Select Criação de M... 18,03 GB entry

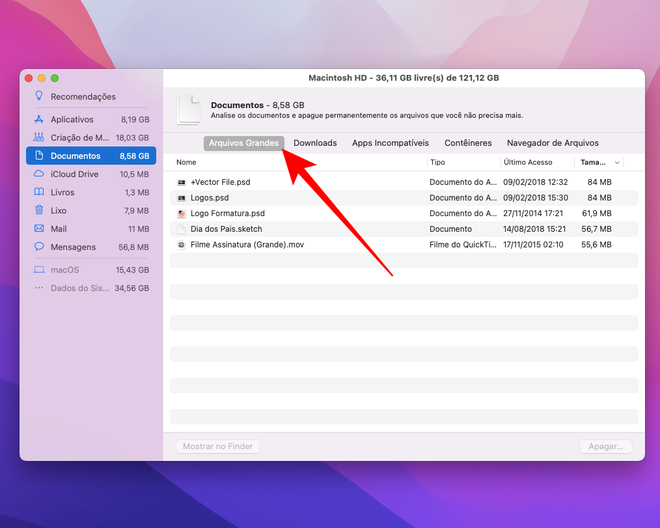(x=91, y=138)
